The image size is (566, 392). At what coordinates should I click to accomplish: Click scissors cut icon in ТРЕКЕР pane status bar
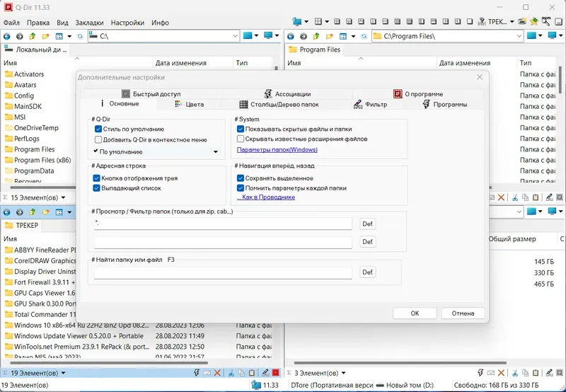point(231,373)
